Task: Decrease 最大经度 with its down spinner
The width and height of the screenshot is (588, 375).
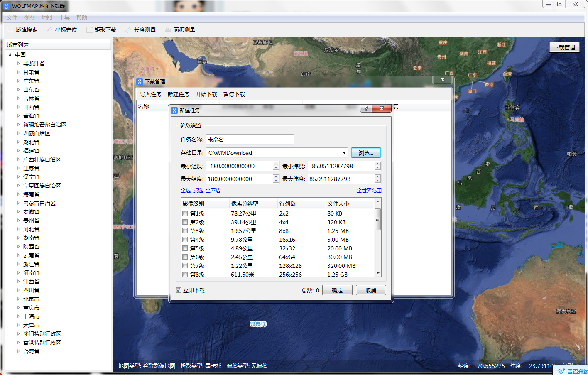Action: pos(276,181)
